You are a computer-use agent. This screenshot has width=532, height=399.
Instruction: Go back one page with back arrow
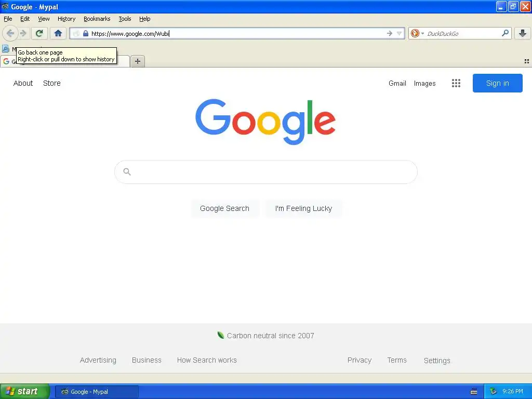[10, 33]
